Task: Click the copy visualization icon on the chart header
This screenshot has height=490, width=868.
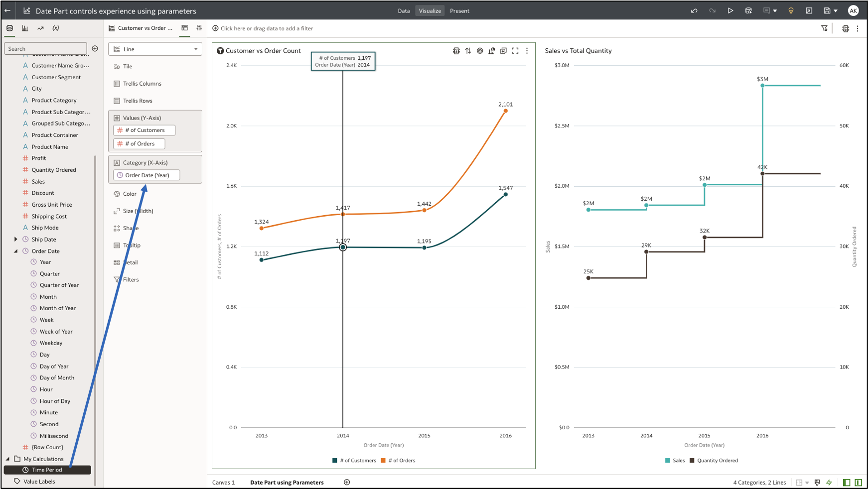Action: tap(503, 50)
